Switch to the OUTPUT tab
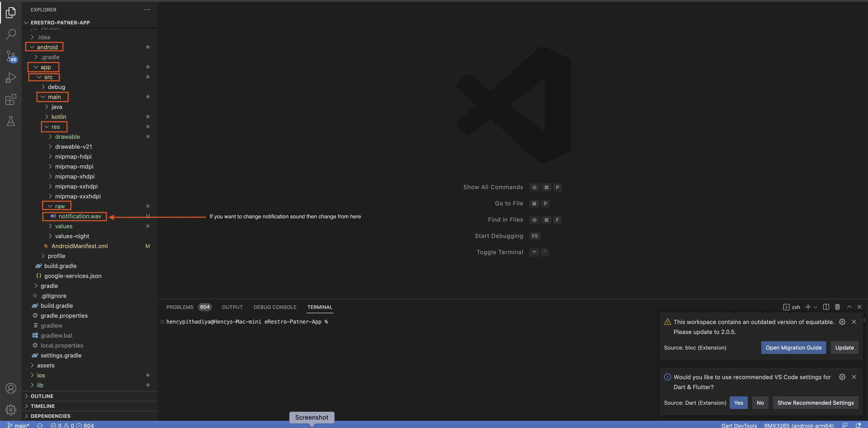 (232, 307)
